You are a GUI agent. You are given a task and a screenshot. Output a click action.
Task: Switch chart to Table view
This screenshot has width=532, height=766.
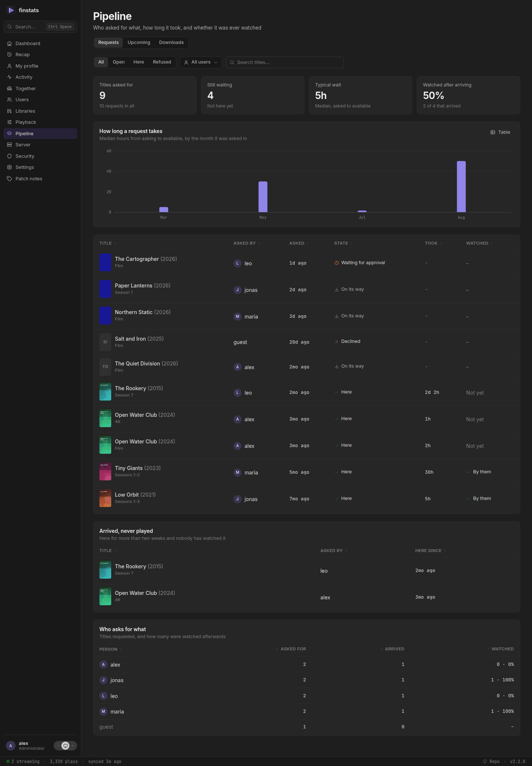pyautogui.click(x=500, y=132)
